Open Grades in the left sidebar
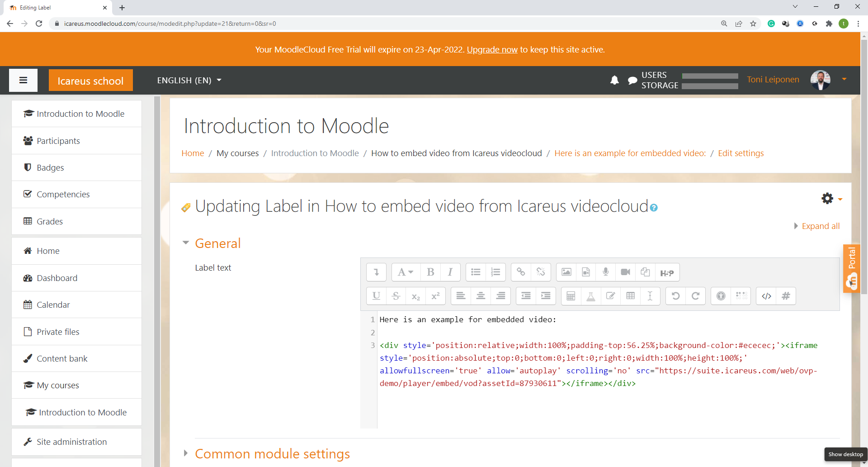Viewport: 868px width, 467px height. pos(50,221)
